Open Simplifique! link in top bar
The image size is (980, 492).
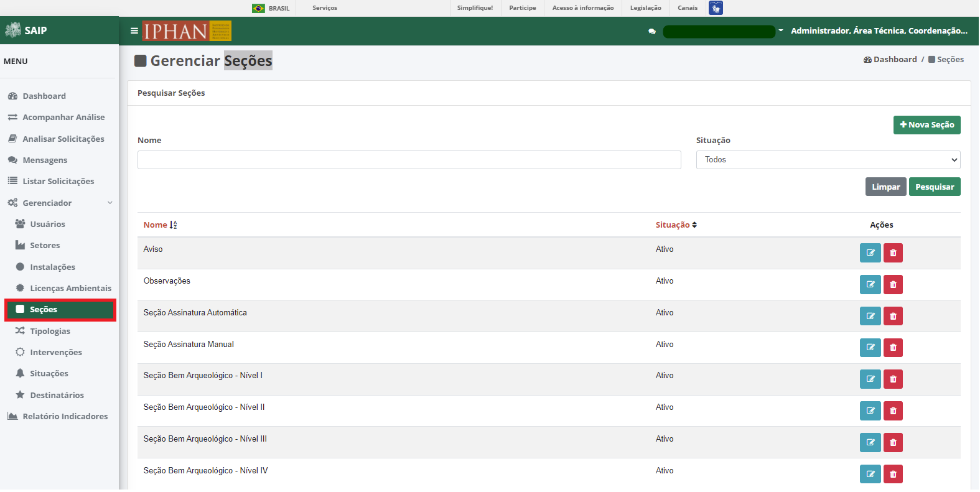475,8
